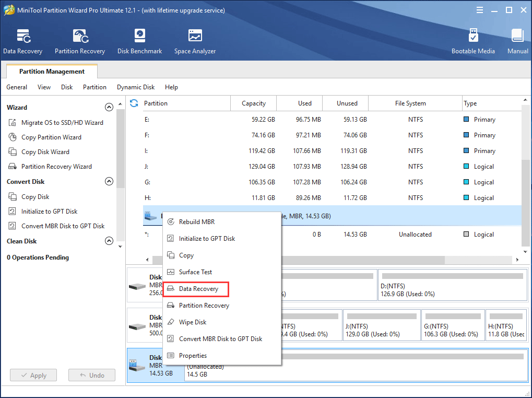This screenshot has height=398, width=532.
Task: Launch Disk Benchmark from the toolbar
Action: point(139,41)
